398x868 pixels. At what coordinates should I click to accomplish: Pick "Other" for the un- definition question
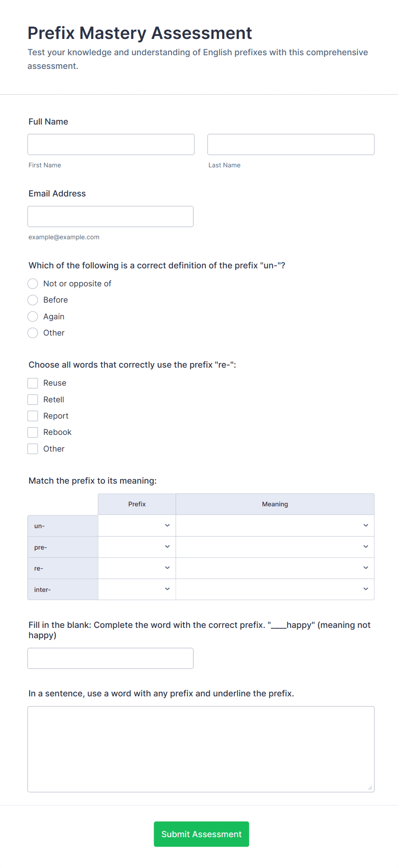[x=33, y=333]
